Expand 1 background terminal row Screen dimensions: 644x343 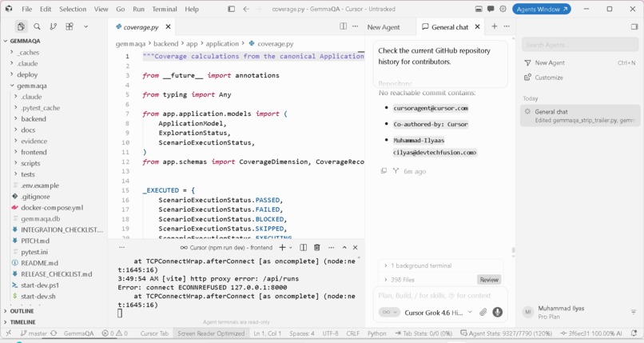point(440,265)
